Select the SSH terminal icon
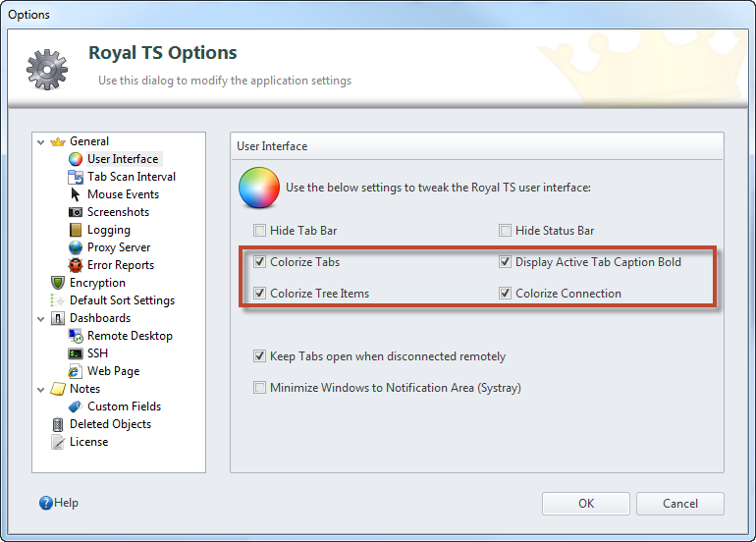Image resolution: width=756 pixels, height=542 pixels. click(76, 353)
